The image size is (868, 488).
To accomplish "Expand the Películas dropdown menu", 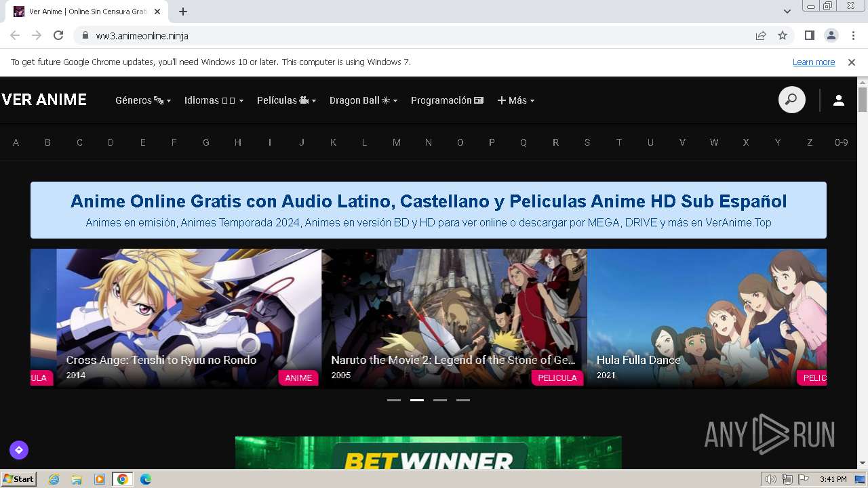I will (x=287, y=100).
